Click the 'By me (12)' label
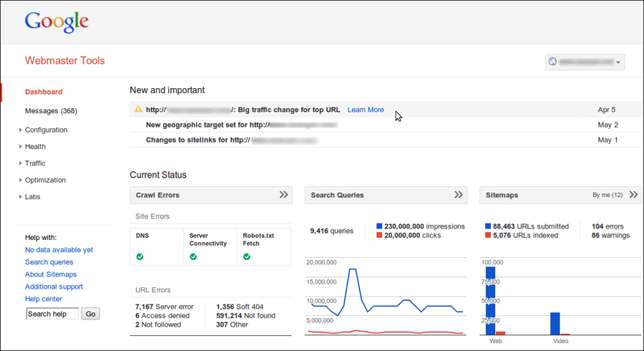Screen dimensions: 644x351 tap(608, 195)
